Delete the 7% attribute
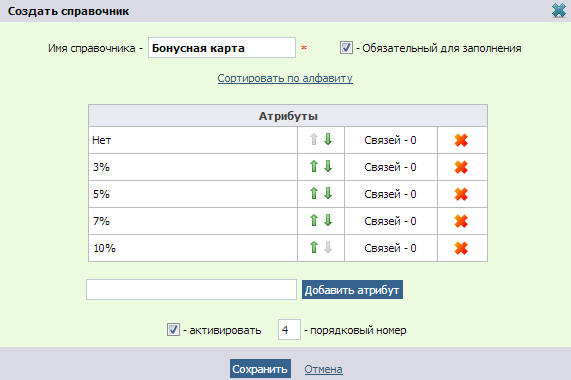Image resolution: width=571 pixels, height=380 pixels. pyautogui.click(x=461, y=221)
